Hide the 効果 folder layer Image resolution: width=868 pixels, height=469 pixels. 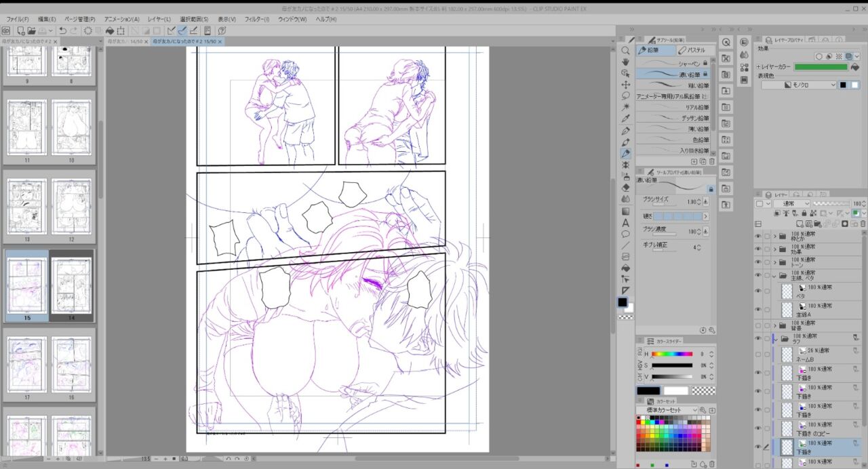[x=758, y=249]
